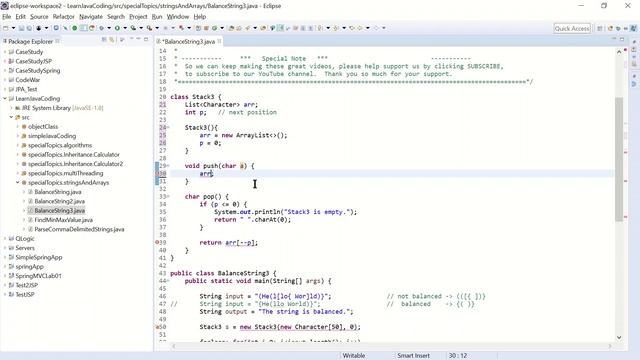Open the Edit menu

20,17
